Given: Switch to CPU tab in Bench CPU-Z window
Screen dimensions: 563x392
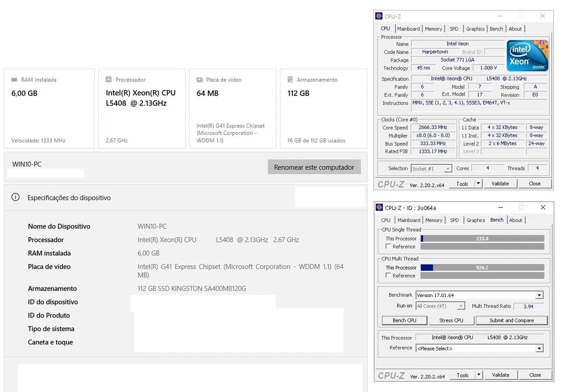Looking at the screenshot, I should tap(386, 220).
